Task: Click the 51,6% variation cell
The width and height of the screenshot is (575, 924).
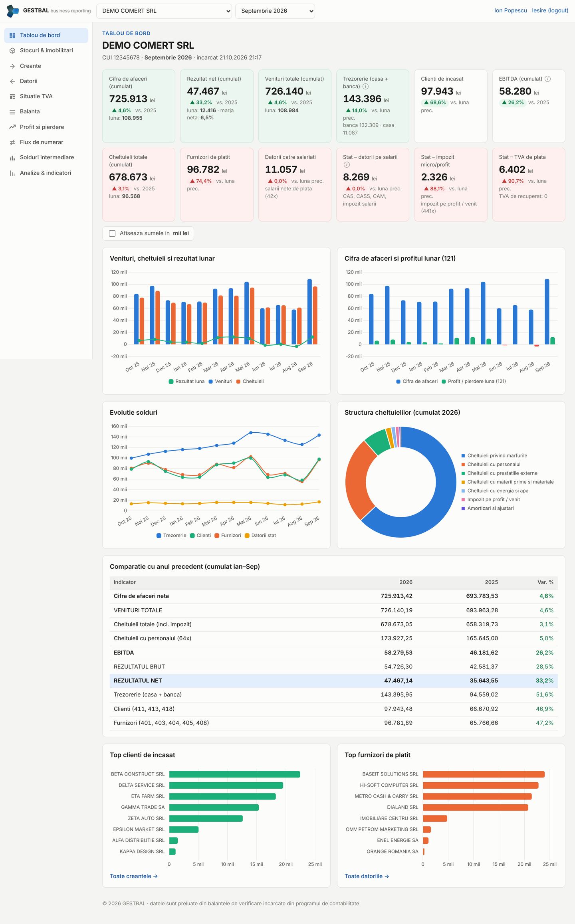Action: tap(545, 694)
